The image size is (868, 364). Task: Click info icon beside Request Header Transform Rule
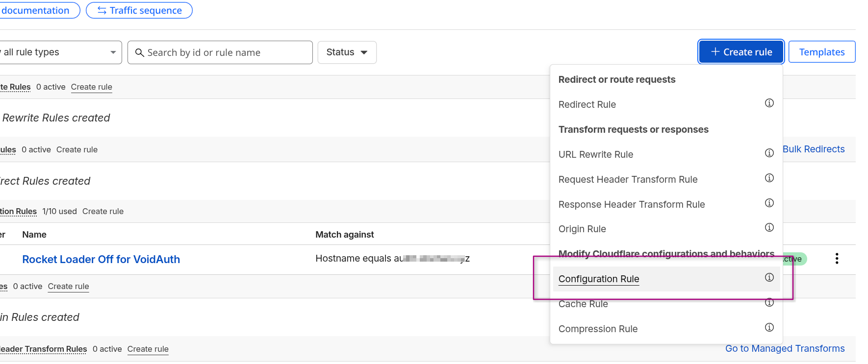[x=769, y=178]
